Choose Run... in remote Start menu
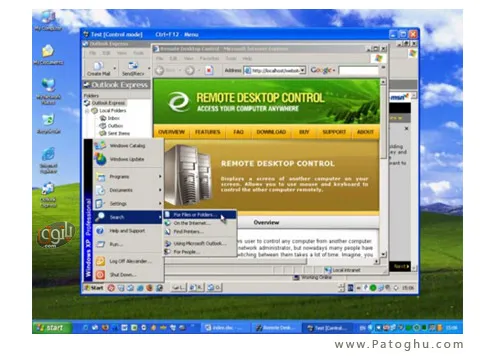480x360 pixels. [x=128, y=244]
